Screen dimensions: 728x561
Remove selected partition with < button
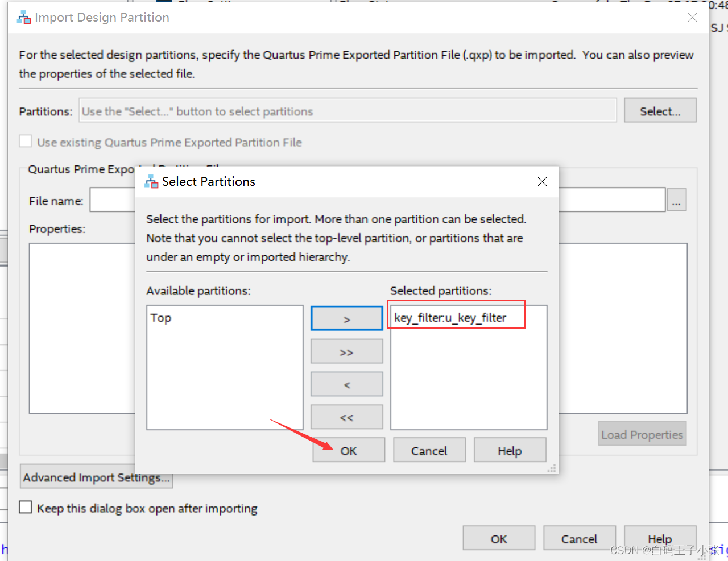[x=347, y=385]
